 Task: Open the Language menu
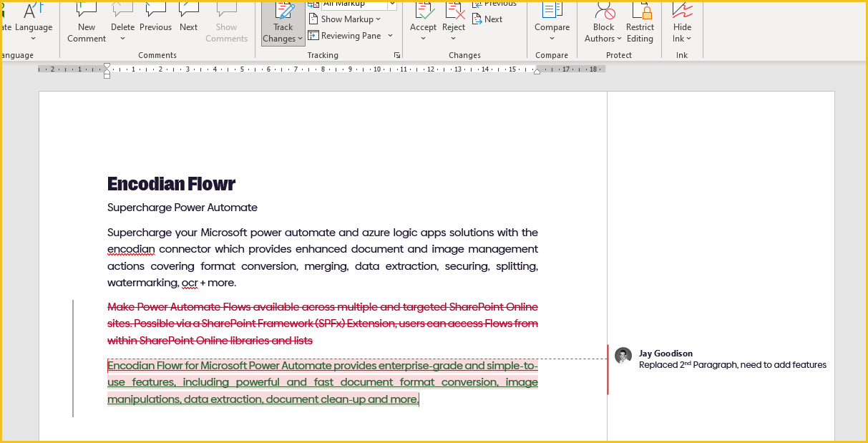[34, 23]
